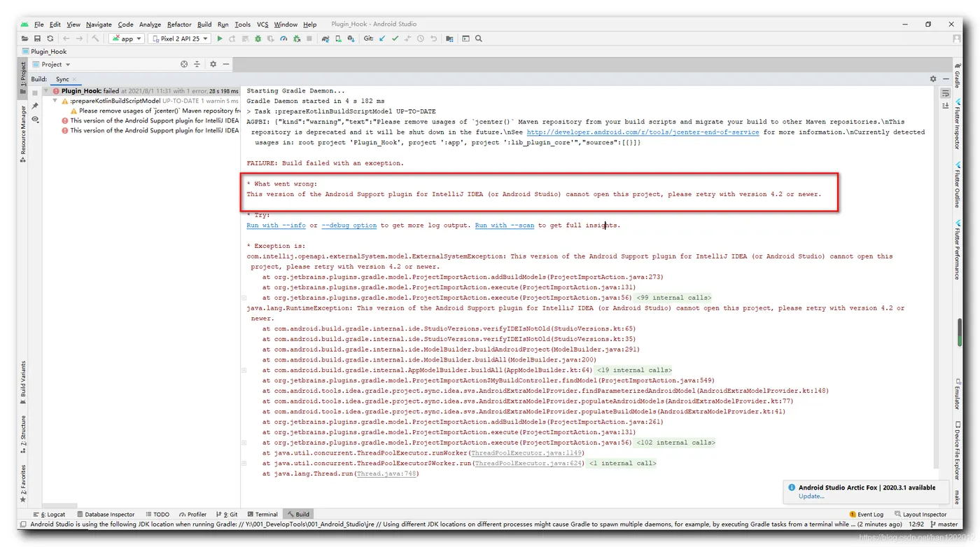Screen dimensions: 980x547
Task: Open Thread.java:748 stack trace link
Action: pyautogui.click(x=387, y=473)
